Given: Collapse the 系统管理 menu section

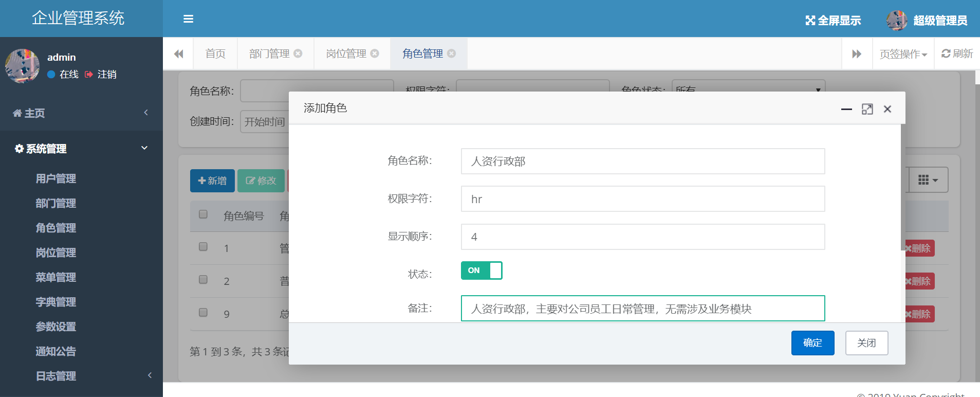Looking at the screenshot, I should tap(81, 149).
